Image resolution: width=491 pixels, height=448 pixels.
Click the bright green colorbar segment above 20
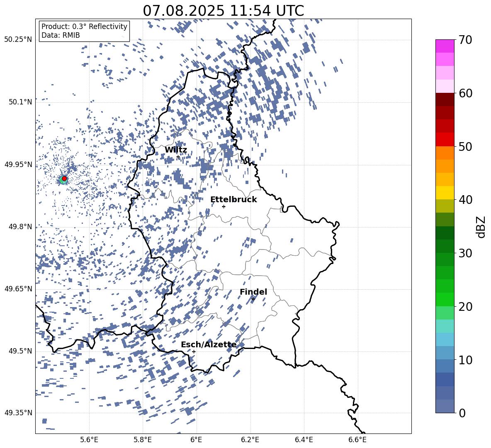445,299
